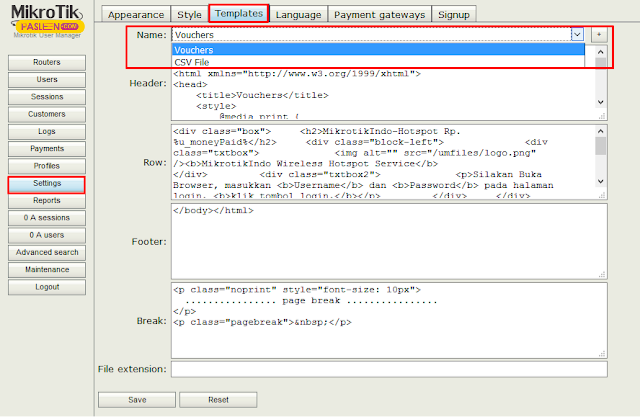Focus the Break text area
The image size is (640, 417).
click(x=389, y=321)
